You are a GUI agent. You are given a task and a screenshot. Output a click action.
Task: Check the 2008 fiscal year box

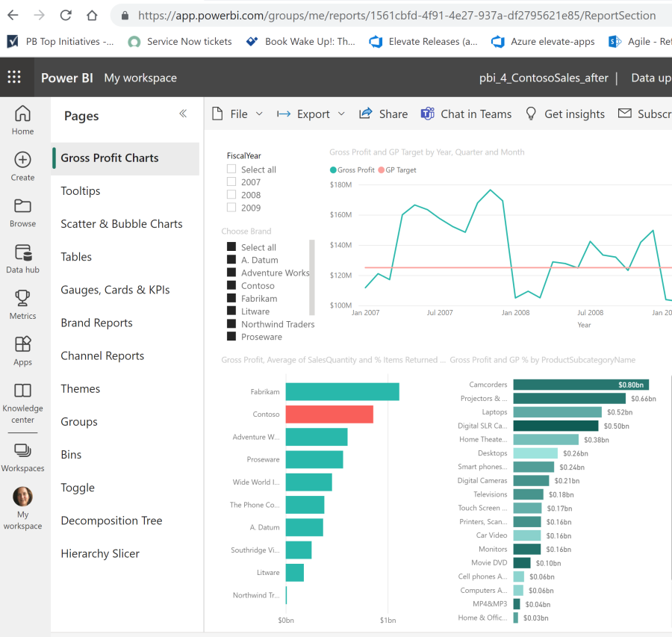(x=231, y=195)
